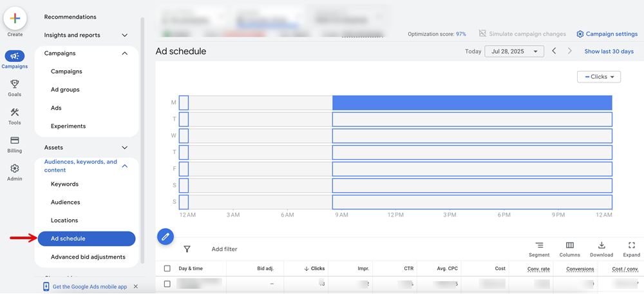The image size is (644, 294).
Task: Click Friday's long schedule block
Action: [x=472, y=169]
